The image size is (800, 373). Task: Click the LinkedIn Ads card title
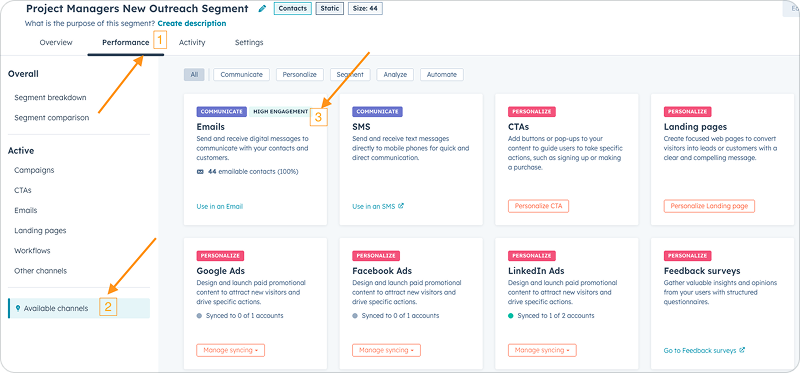point(536,271)
